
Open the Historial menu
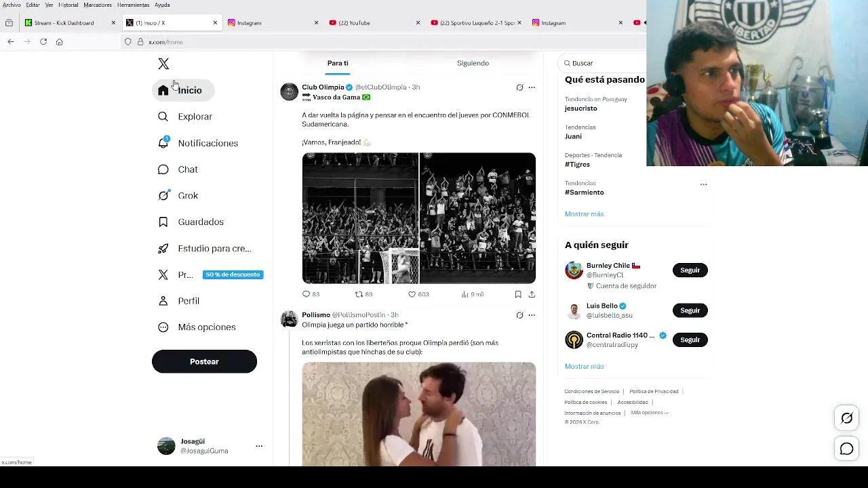pyautogui.click(x=68, y=5)
